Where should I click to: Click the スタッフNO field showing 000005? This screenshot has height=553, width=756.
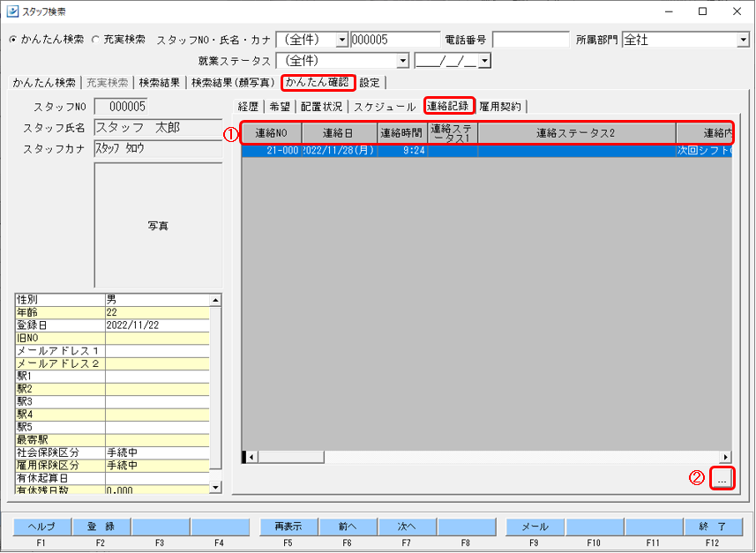pyautogui.click(x=121, y=107)
